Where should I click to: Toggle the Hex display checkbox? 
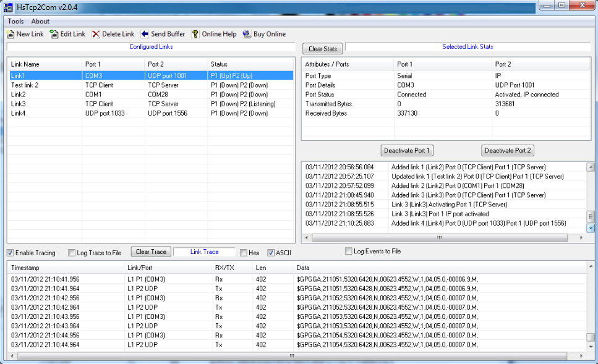pos(244,253)
